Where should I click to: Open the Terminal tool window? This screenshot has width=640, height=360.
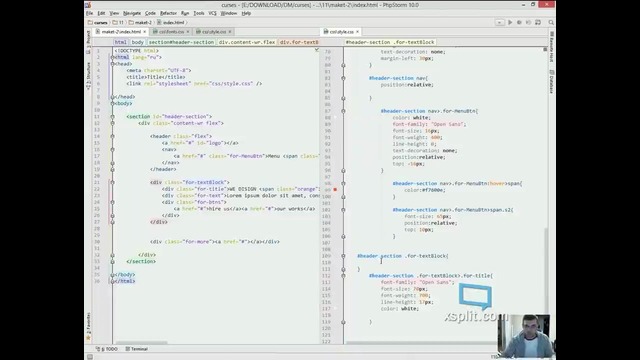coord(137,349)
